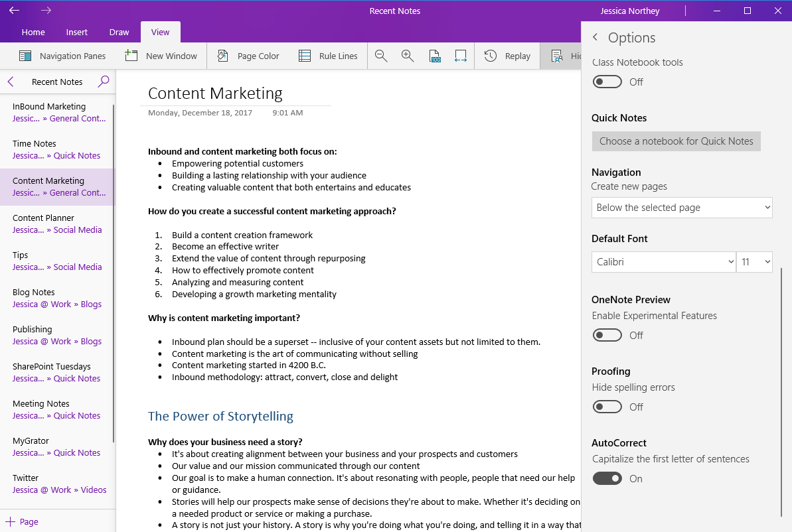Zoom out of the page

(x=381, y=56)
